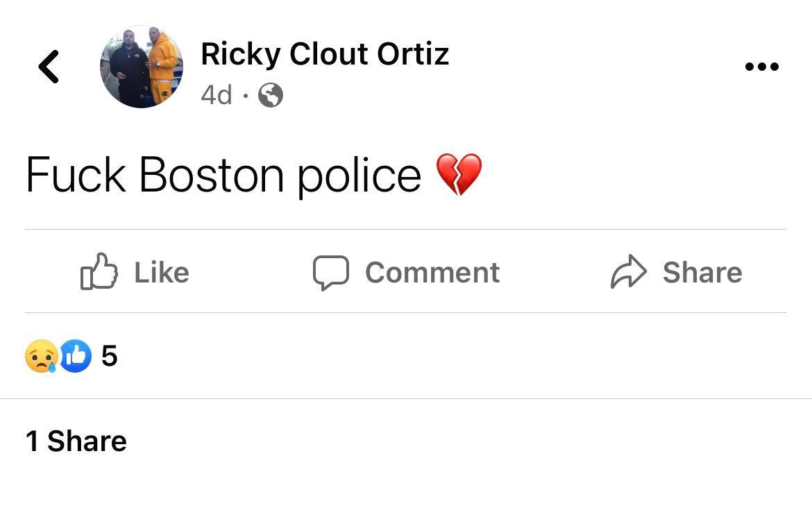Click the blue Like reaction badge
This screenshot has height=508, width=812.
(x=76, y=357)
